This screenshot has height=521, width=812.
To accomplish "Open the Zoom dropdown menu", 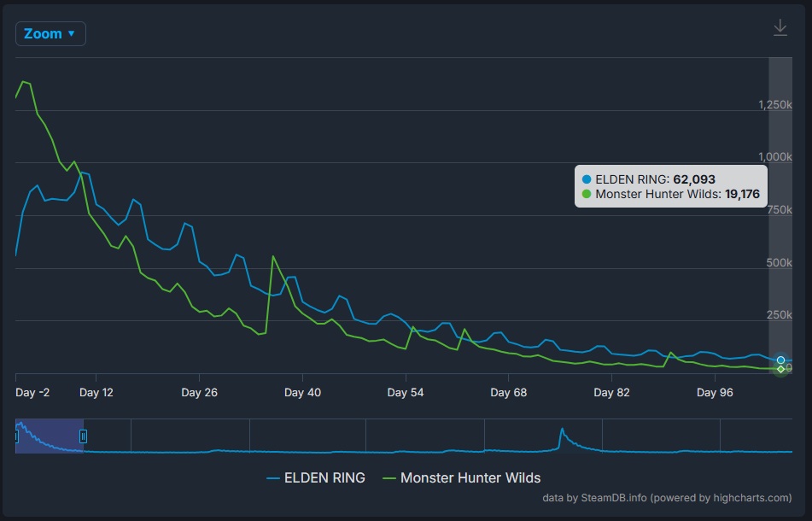I will [x=50, y=33].
